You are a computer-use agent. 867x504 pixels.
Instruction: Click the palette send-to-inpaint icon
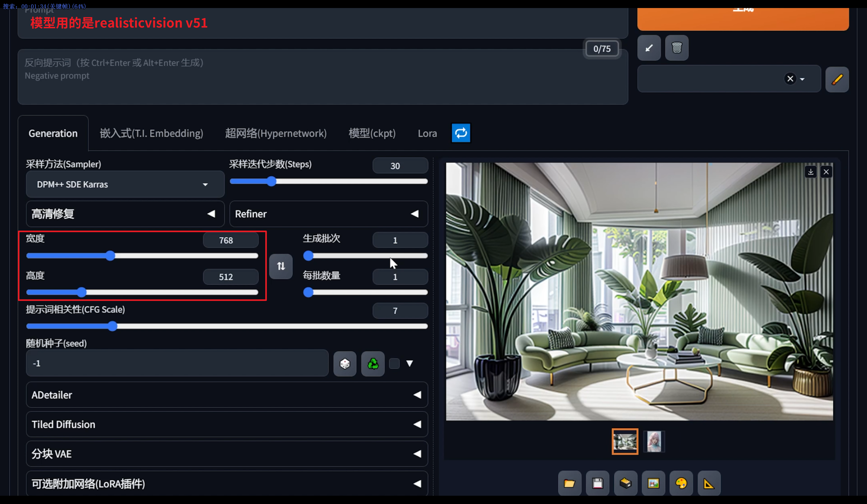[x=681, y=483]
